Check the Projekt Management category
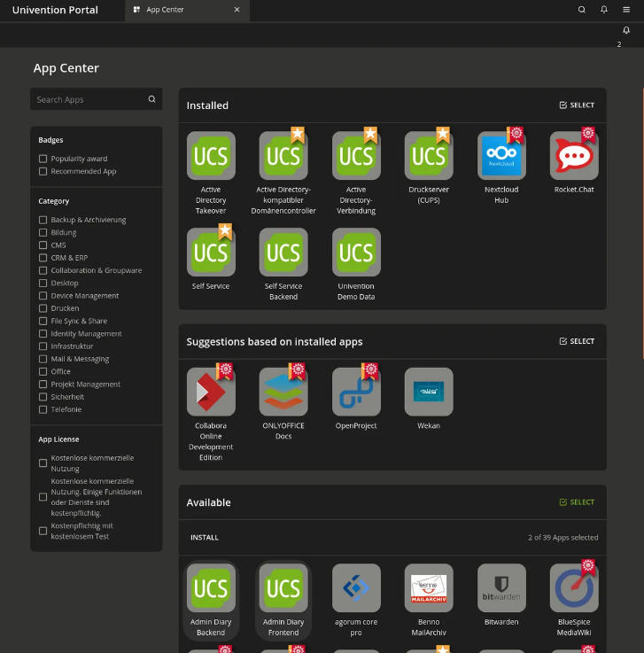Screen dimensions: 644x653 coord(43,384)
